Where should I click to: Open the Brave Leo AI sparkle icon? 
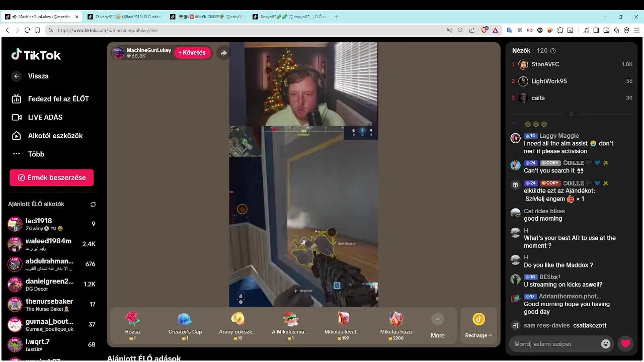616,30
